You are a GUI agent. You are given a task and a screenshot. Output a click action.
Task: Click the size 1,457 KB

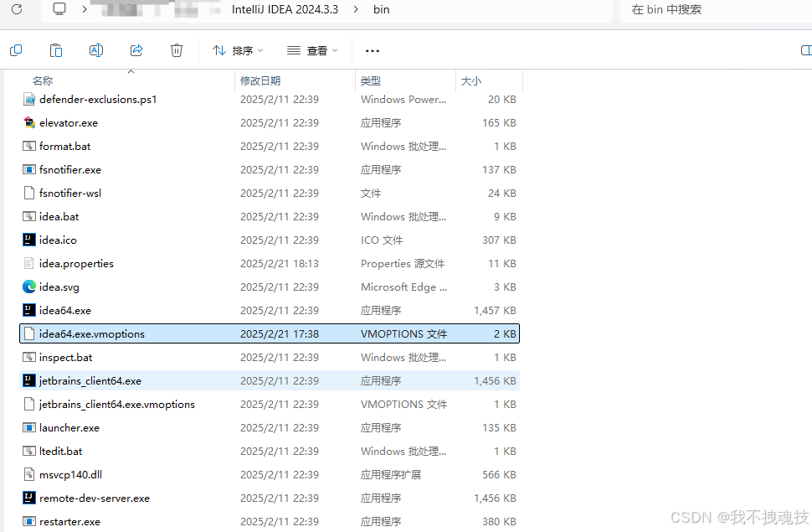(x=495, y=311)
